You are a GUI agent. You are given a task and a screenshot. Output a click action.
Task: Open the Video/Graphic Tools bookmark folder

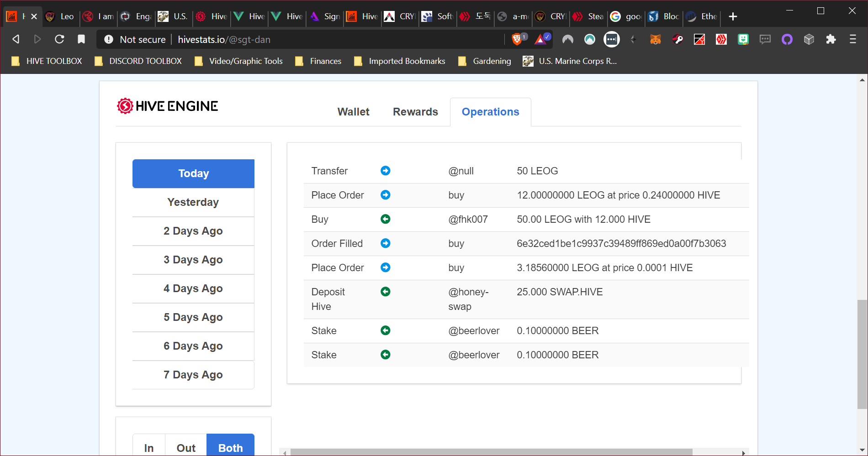point(238,61)
